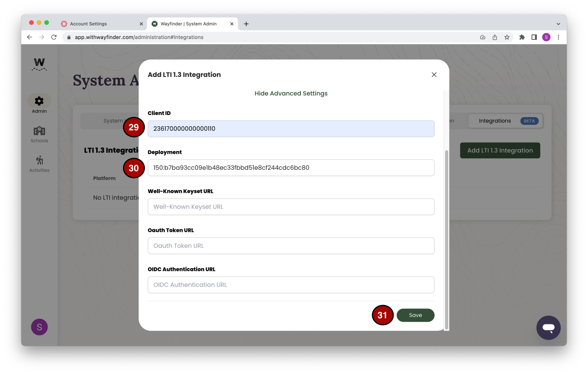The image size is (588, 374).
Task: Click the Add LTI 1.3 Integration button
Action: [x=500, y=150]
